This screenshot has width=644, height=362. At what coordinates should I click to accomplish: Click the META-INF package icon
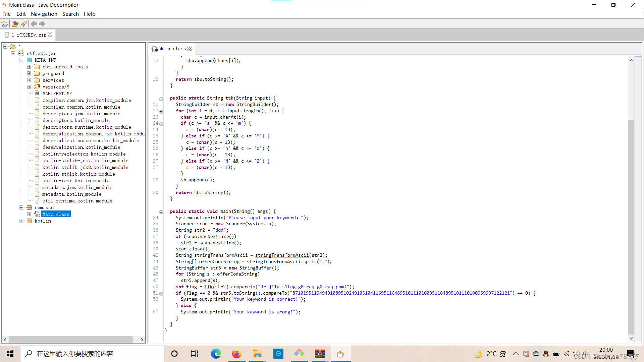point(29,60)
